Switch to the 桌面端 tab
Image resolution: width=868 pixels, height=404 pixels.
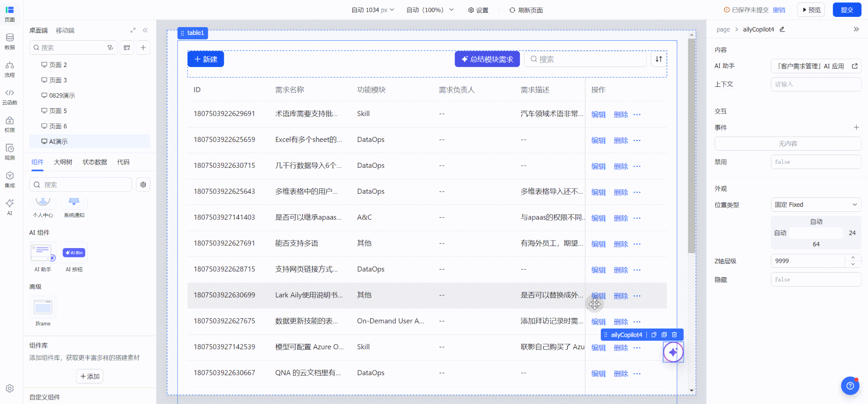[38, 30]
